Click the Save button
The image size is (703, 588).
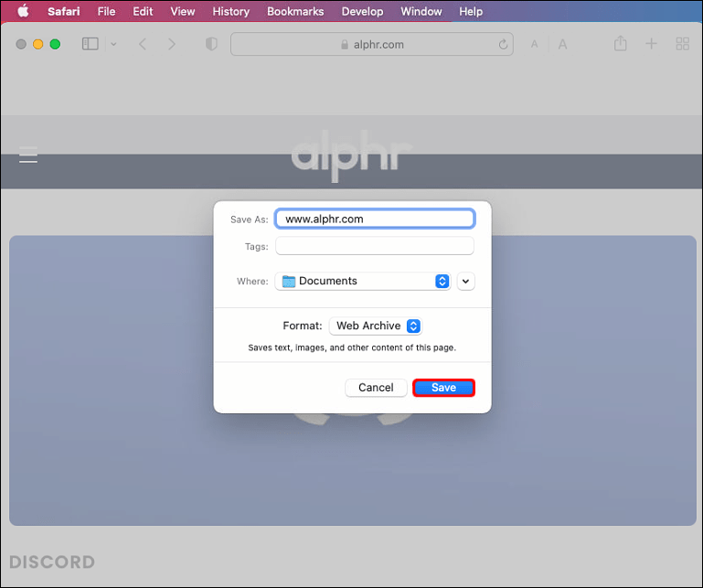[x=444, y=388]
